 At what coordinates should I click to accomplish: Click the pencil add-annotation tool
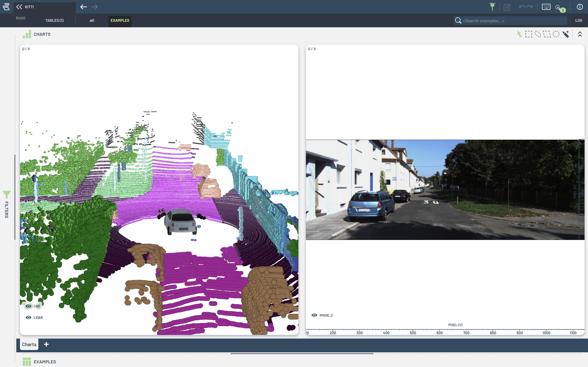566,34
